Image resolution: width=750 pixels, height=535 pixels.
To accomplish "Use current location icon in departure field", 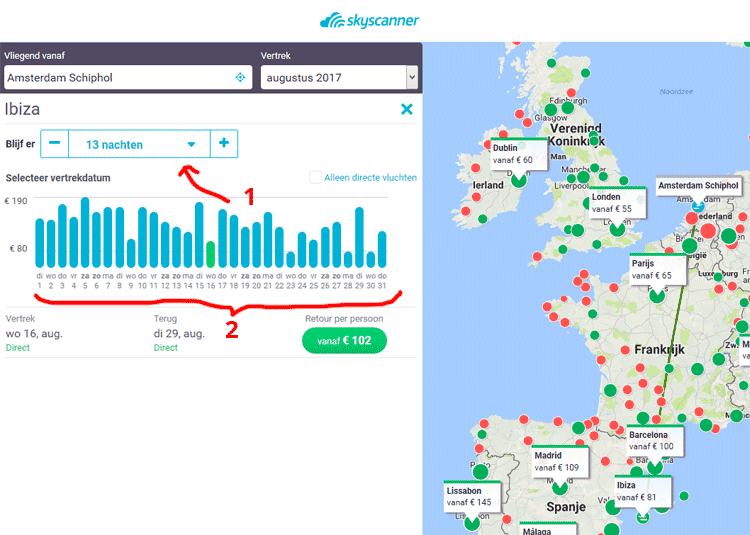I will [240, 77].
